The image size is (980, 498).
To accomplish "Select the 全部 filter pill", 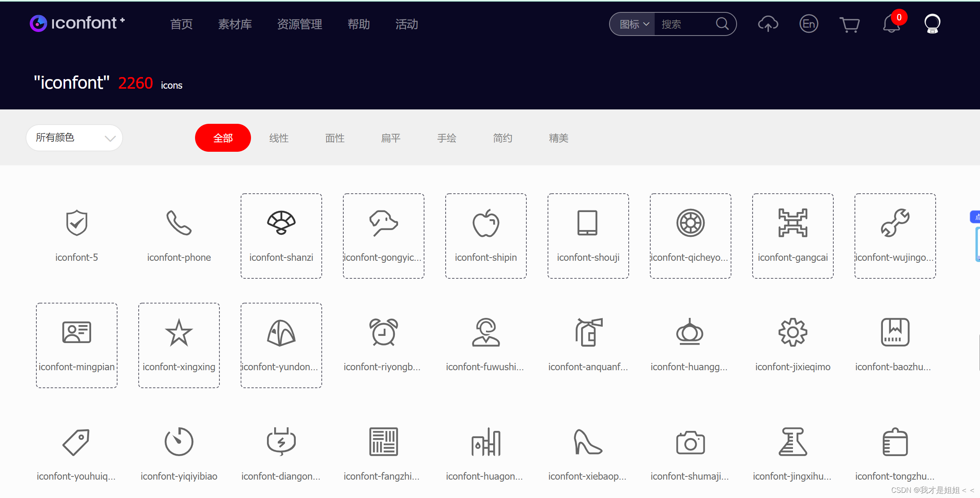I will point(223,138).
